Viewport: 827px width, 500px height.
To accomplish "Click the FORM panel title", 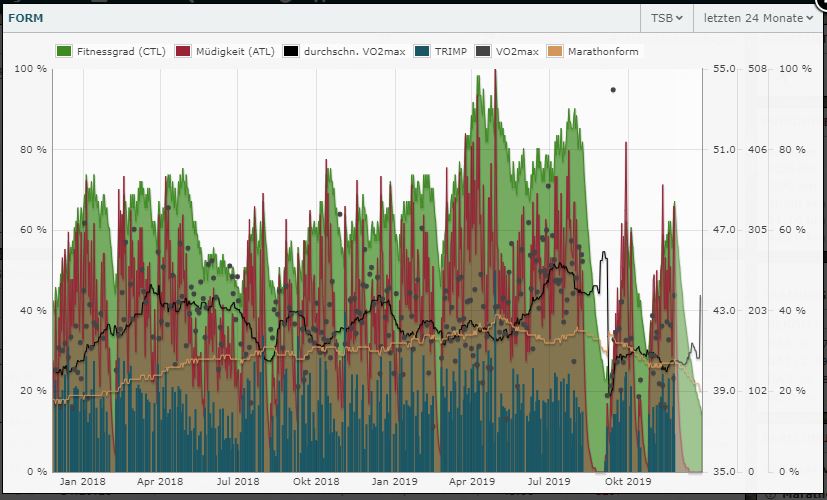I will (25, 17).
